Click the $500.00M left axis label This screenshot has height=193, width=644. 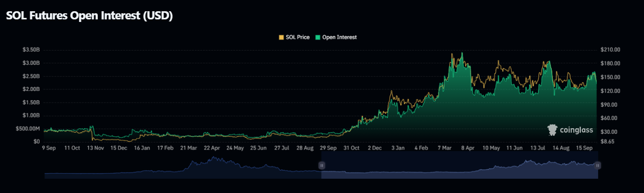[x=28, y=128]
